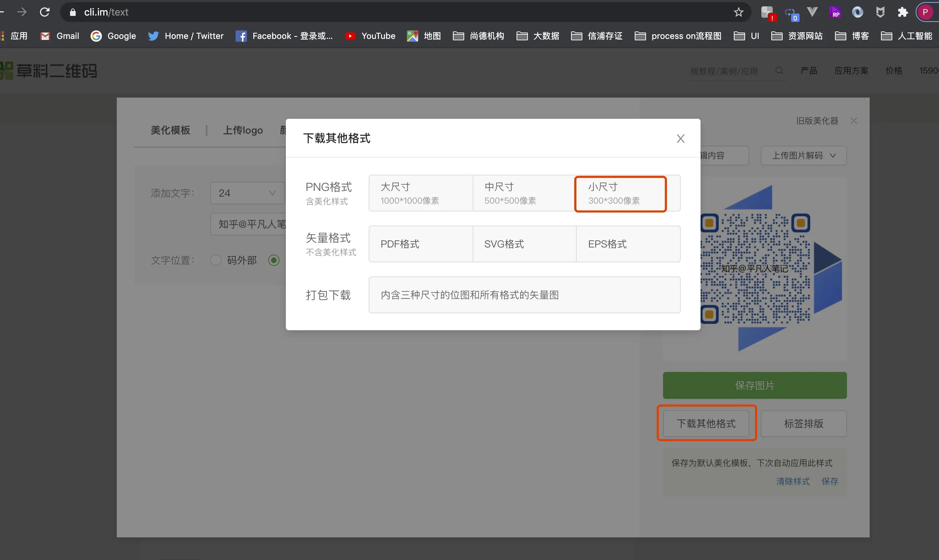
Task: Click the browser reload icon
Action: click(45, 12)
